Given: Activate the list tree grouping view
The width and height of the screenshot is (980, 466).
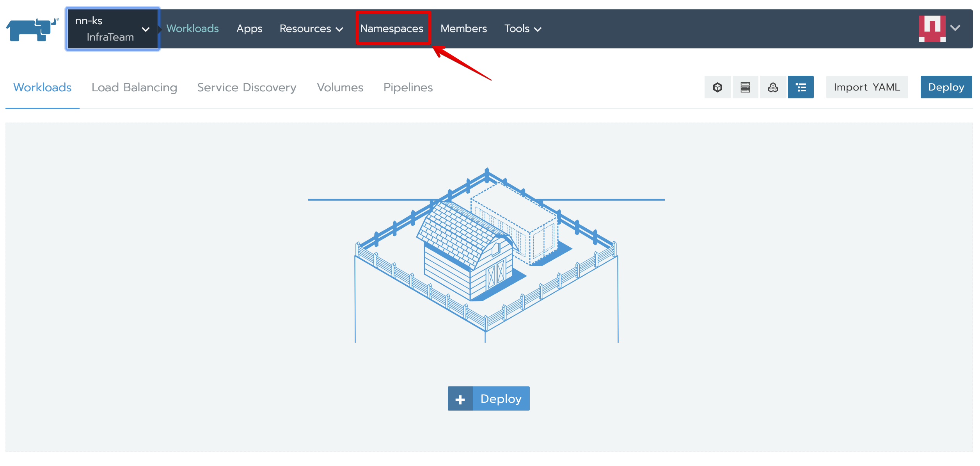Looking at the screenshot, I should 801,87.
